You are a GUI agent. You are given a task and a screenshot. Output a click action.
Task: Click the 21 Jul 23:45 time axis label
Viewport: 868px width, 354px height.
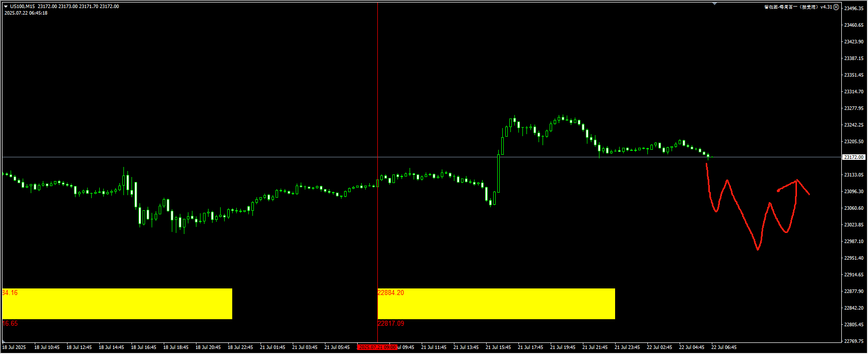pyautogui.click(x=627, y=347)
